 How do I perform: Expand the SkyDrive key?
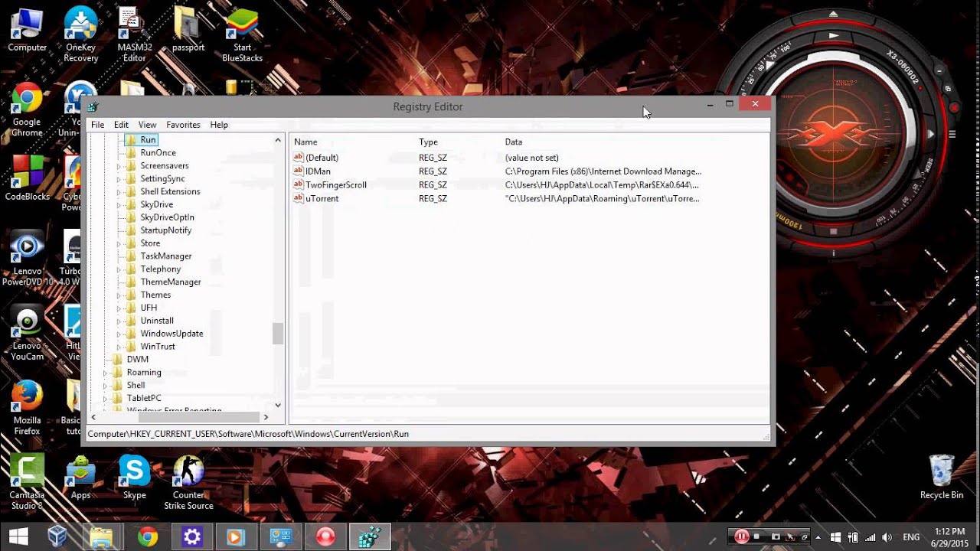(x=119, y=205)
